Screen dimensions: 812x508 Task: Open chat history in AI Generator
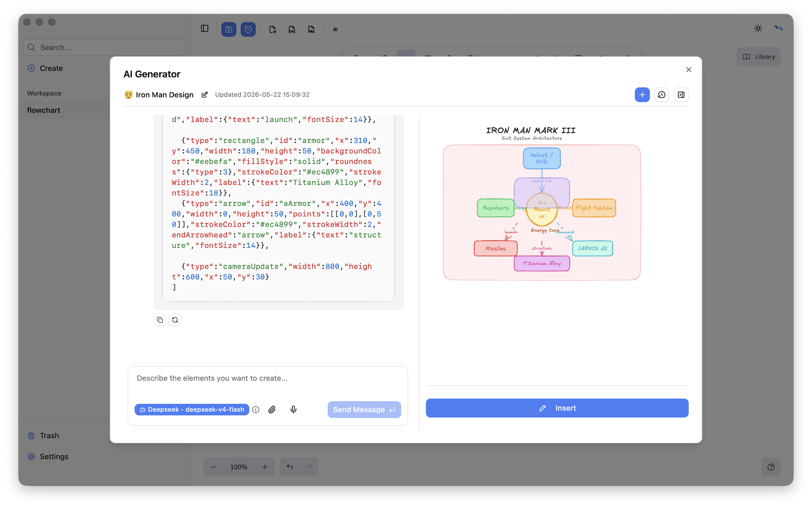click(662, 95)
